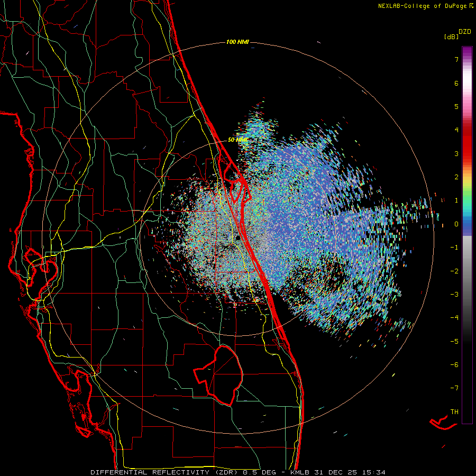Click the radar site black dot at map center

coord(238,237)
